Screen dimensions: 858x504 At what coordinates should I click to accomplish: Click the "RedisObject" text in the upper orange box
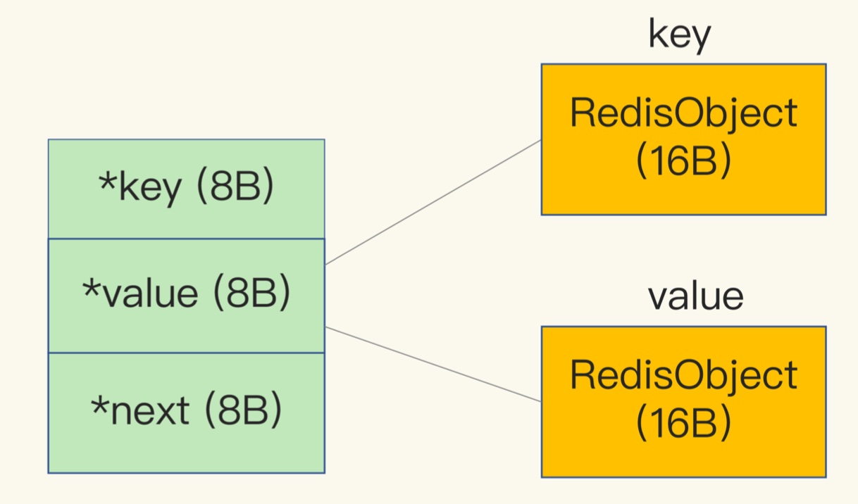[x=683, y=113]
